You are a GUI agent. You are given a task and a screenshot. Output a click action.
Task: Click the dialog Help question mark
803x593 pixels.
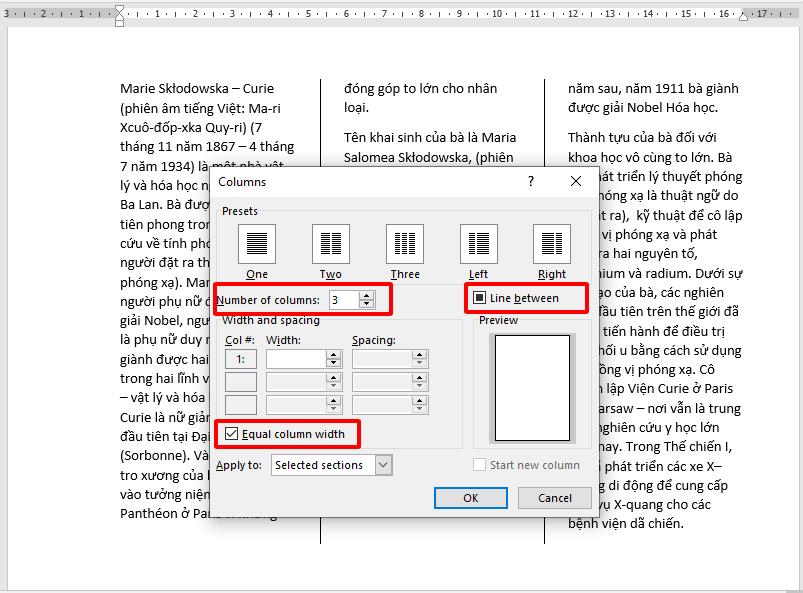click(x=529, y=182)
